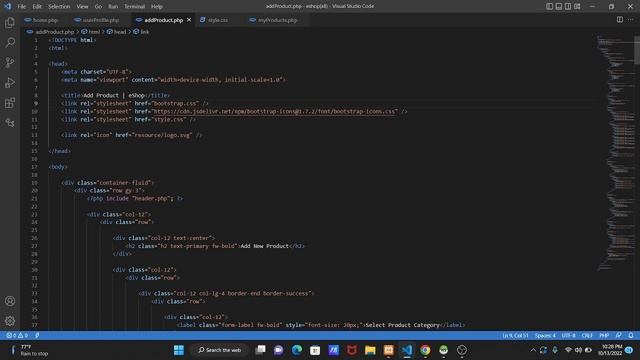640x360 pixels.
Task: Click the port icon beside warnings count
Action: tap(37, 336)
